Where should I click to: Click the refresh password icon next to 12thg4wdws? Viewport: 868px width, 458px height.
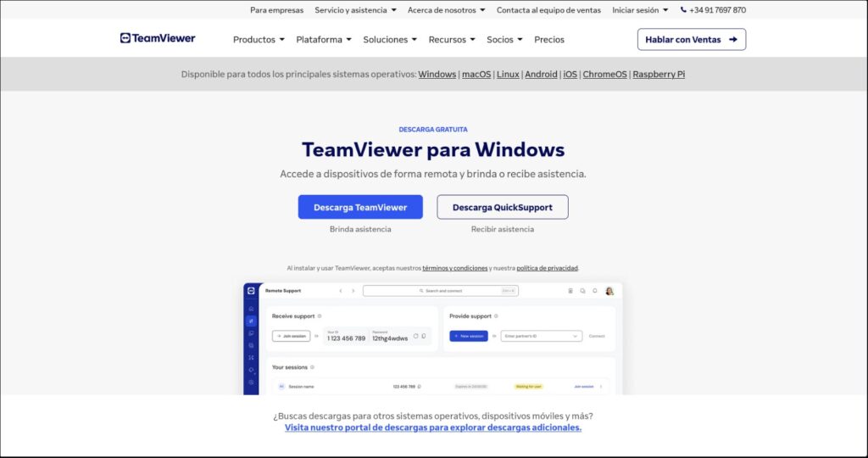pyautogui.click(x=415, y=336)
